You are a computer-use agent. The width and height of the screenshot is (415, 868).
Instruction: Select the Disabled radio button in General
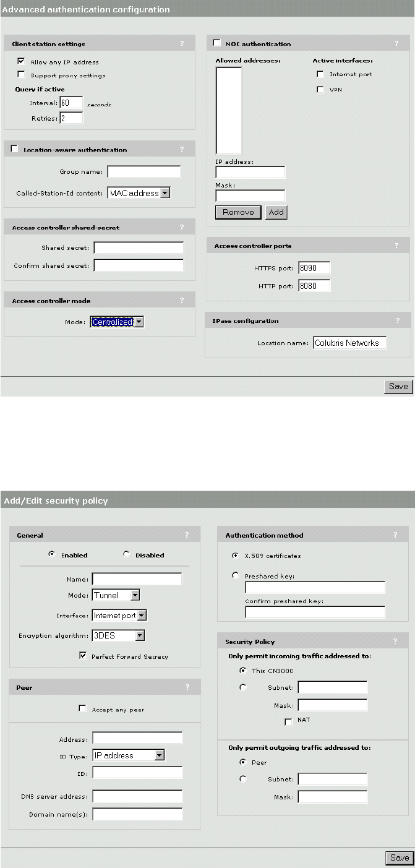(126, 554)
